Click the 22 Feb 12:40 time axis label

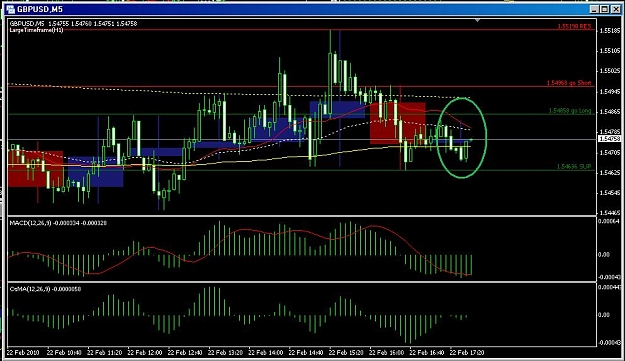pyautogui.click(x=185, y=353)
